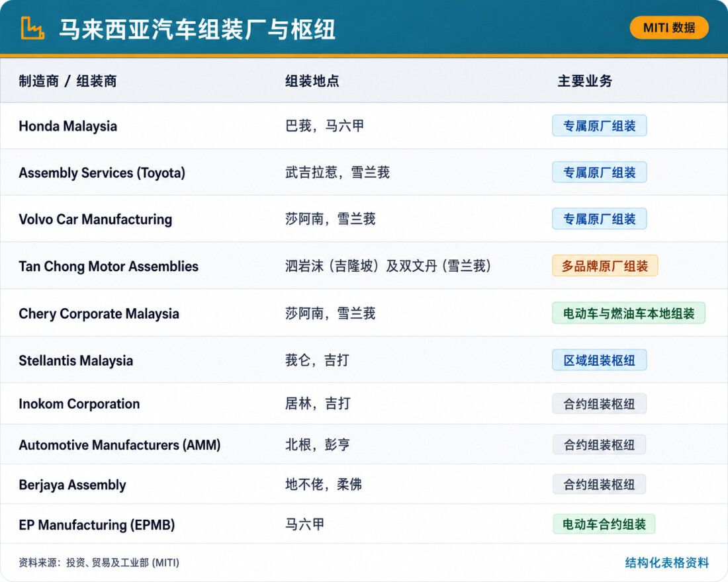Click the 电动车与燃油车本地组装 tag

click(629, 313)
